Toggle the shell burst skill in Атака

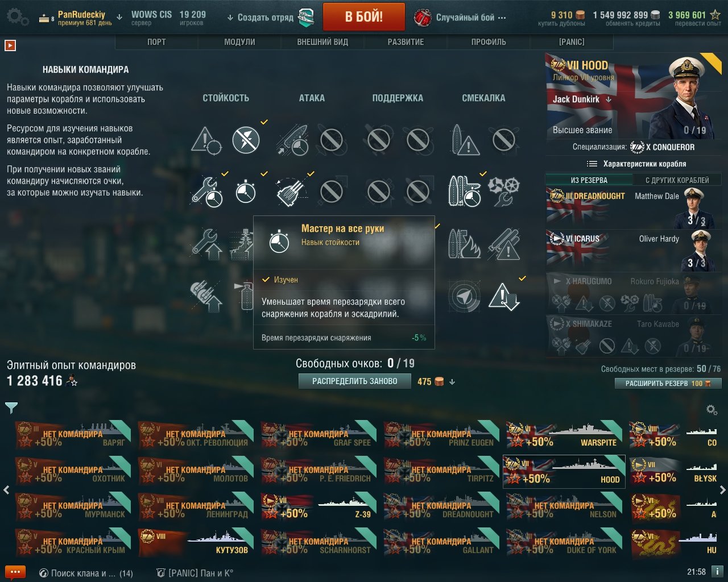292,192
